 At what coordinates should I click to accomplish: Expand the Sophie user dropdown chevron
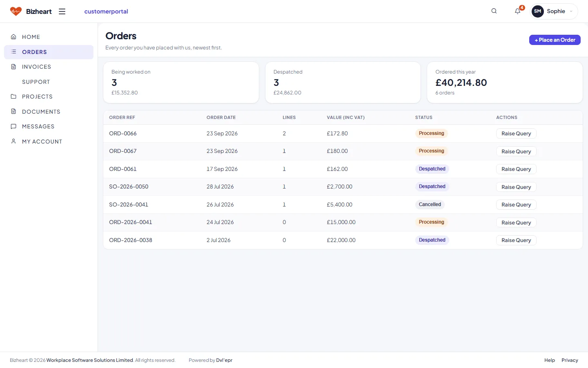(x=571, y=11)
